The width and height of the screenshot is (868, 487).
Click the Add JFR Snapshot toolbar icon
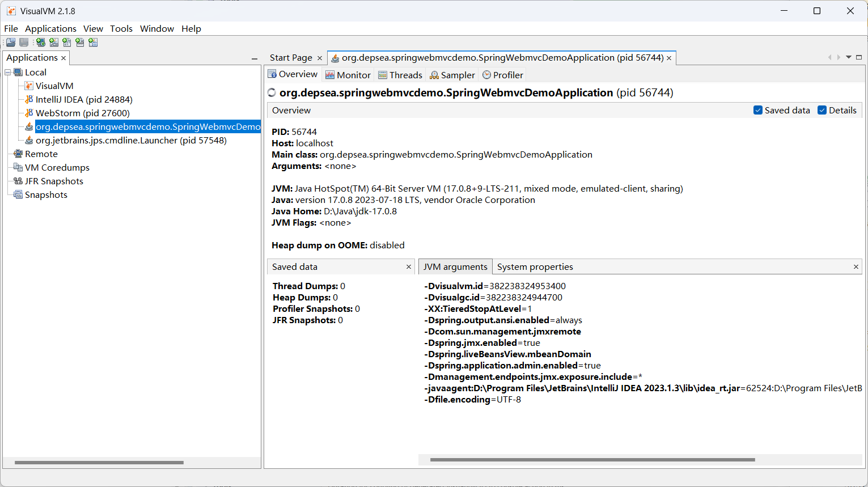pos(80,43)
